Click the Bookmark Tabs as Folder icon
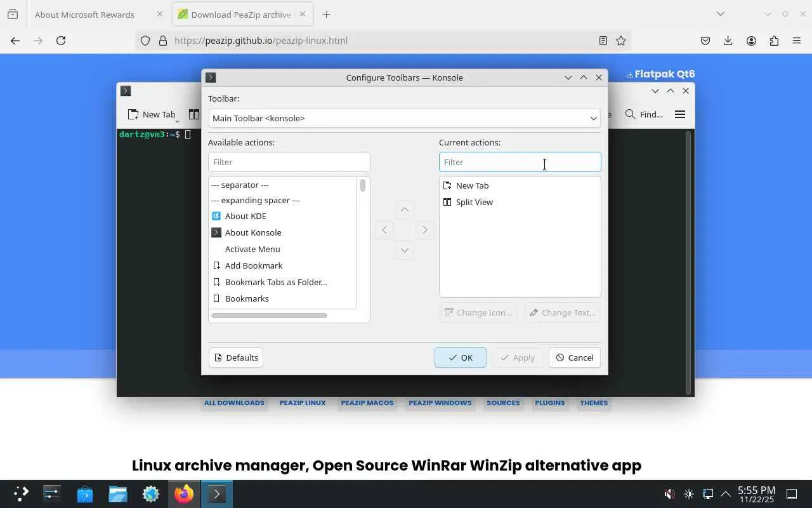This screenshot has height=508, width=812. [x=216, y=282]
